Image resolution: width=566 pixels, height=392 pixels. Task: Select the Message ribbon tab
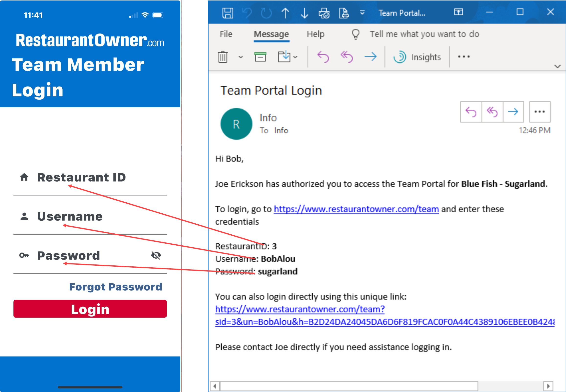(x=271, y=34)
